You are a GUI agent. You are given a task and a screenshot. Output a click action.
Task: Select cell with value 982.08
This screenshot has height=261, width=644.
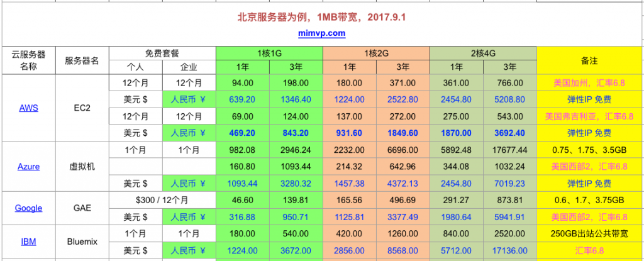click(243, 150)
